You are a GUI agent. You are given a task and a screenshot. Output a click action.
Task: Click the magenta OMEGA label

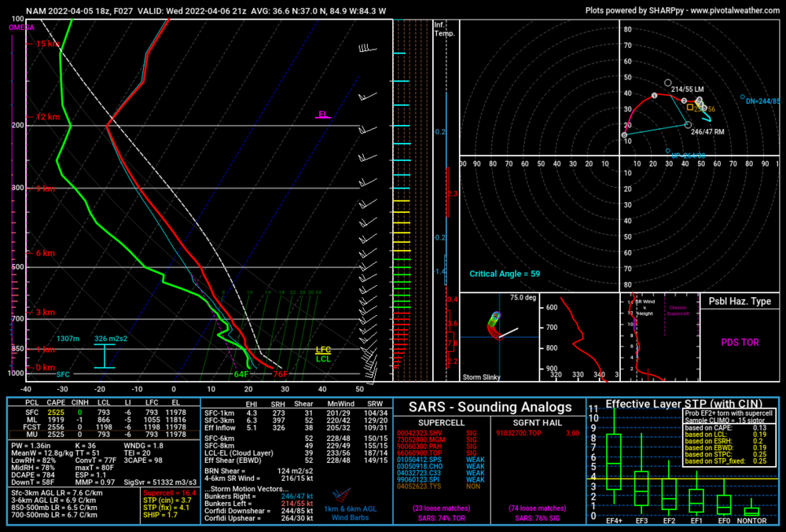click(x=21, y=28)
